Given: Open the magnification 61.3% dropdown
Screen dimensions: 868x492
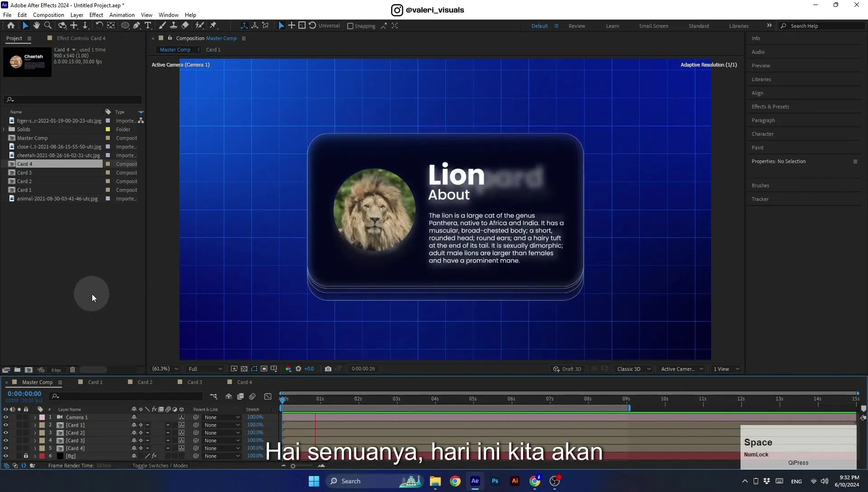Looking at the screenshot, I should click(x=165, y=369).
